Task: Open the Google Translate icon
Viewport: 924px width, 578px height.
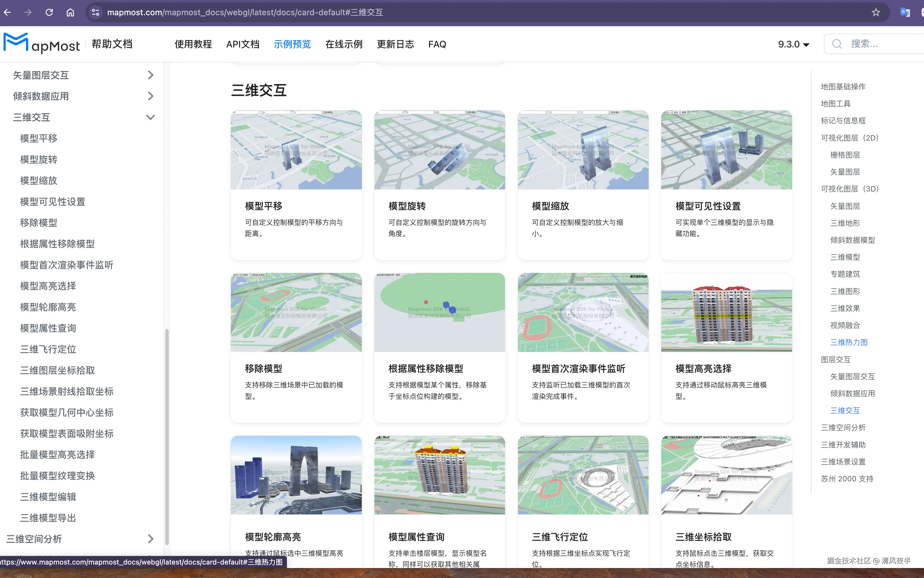Action: coord(905,12)
